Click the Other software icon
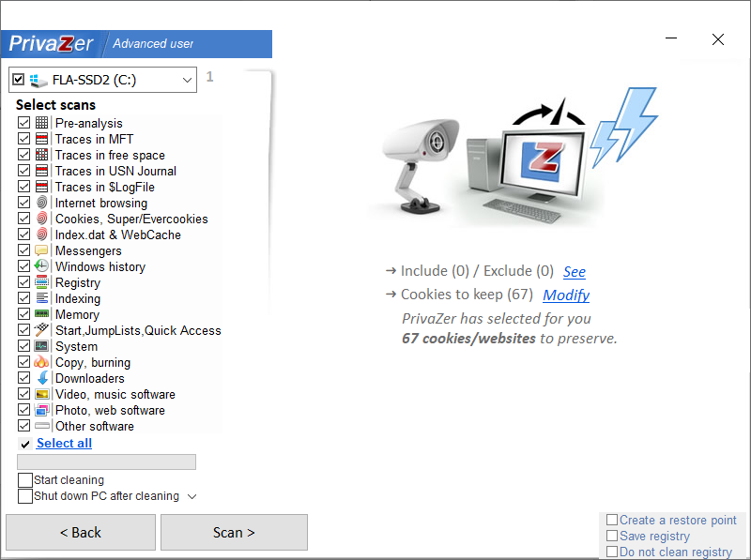Viewport: 751px width, 560px height. [x=41, y=426]
